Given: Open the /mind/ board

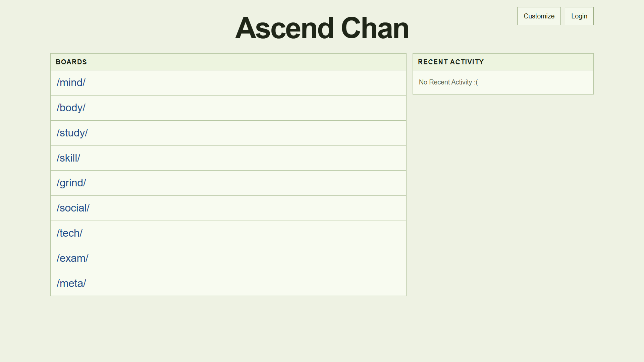Looking at the screenshot, I should pyautogui.click(x=71, y=83).
